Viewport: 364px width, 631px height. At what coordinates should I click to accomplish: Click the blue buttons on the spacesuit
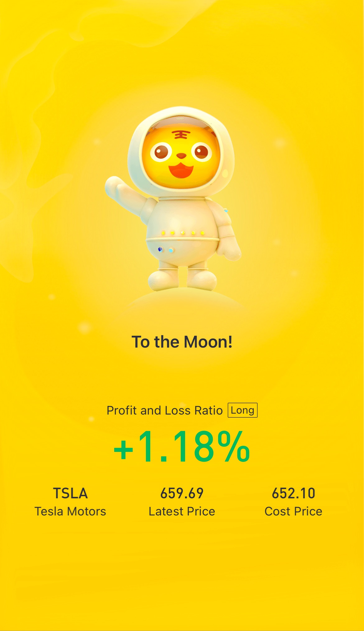point(166,250)
